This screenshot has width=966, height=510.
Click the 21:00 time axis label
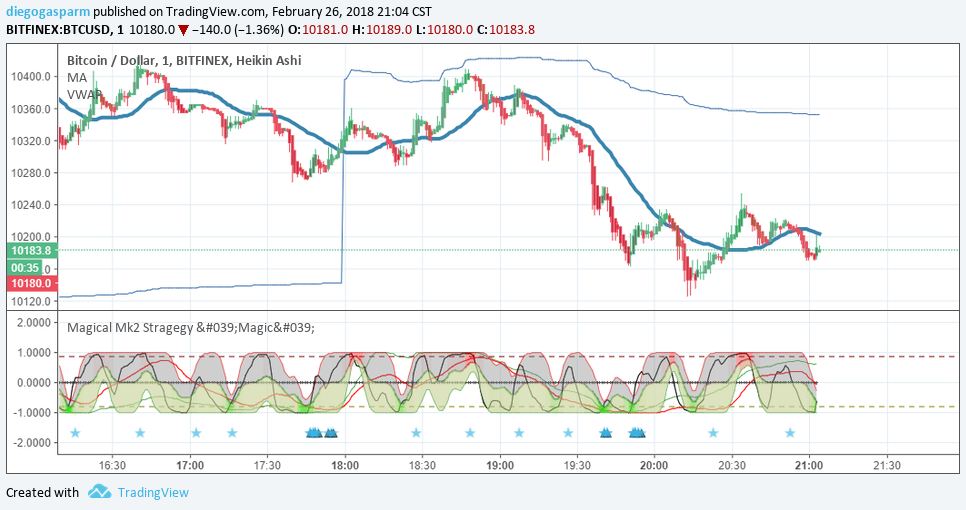click(809, 466)
